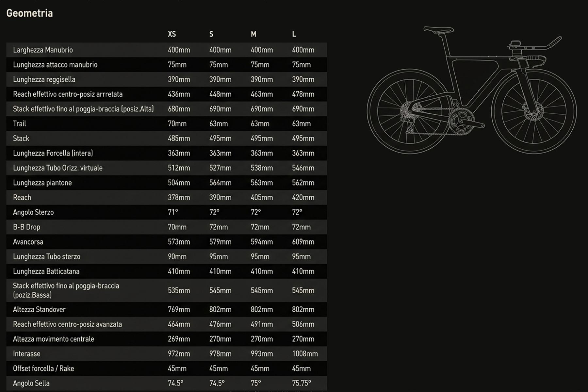Select the Trail specification row
This screenshot has width=588, height=392.
[x=20, y=123]
